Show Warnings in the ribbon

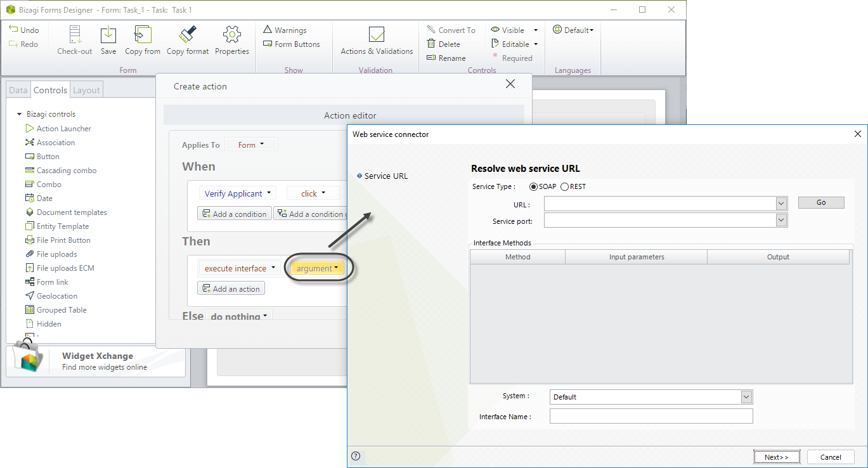(x=285, y=30)
